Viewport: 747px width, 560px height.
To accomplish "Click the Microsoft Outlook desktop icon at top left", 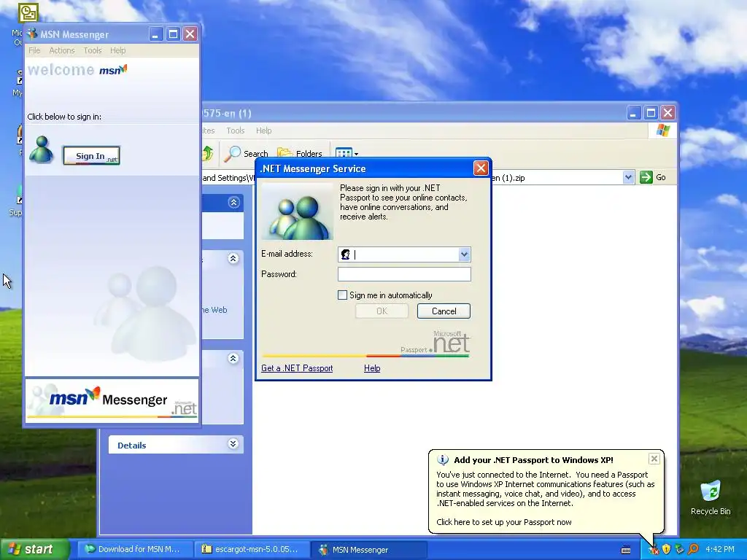I will 28,12.
